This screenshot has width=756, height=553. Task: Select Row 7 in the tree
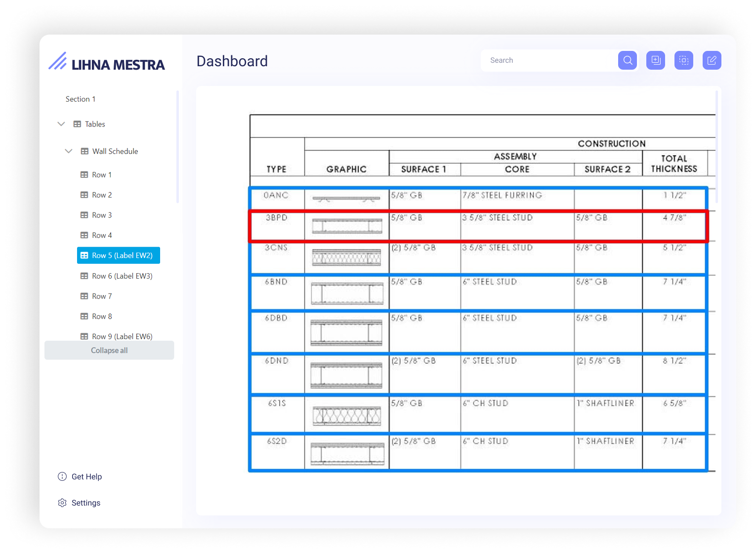pos(102,297)
